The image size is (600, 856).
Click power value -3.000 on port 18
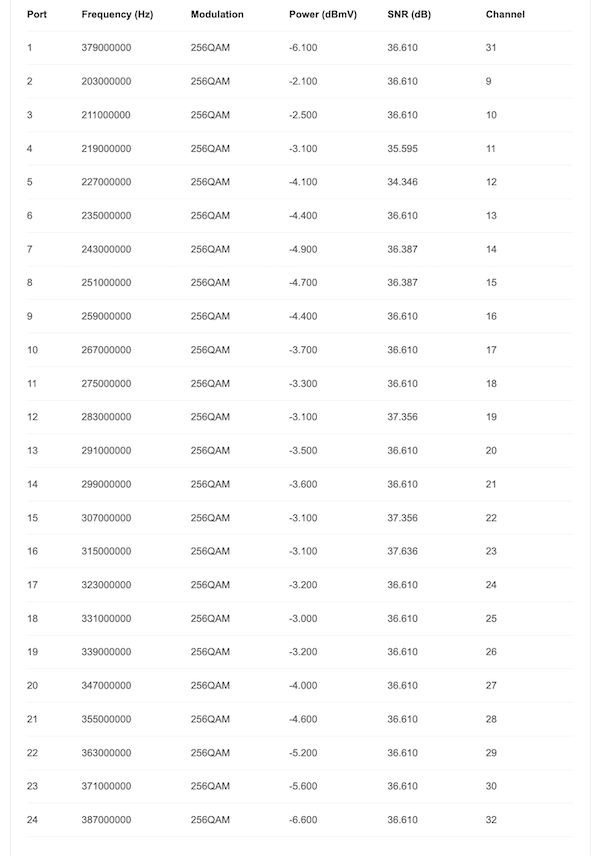pyautogui.click(x=303, y=618)
